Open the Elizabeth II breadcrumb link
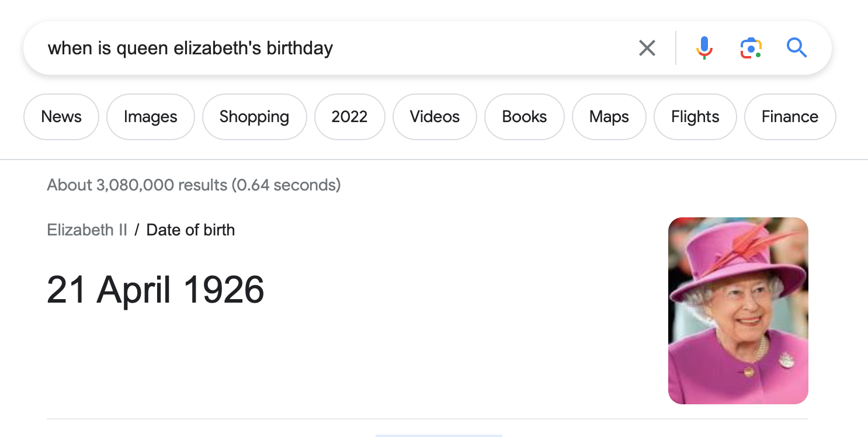868x437 pixels. (x=87, y=230)
